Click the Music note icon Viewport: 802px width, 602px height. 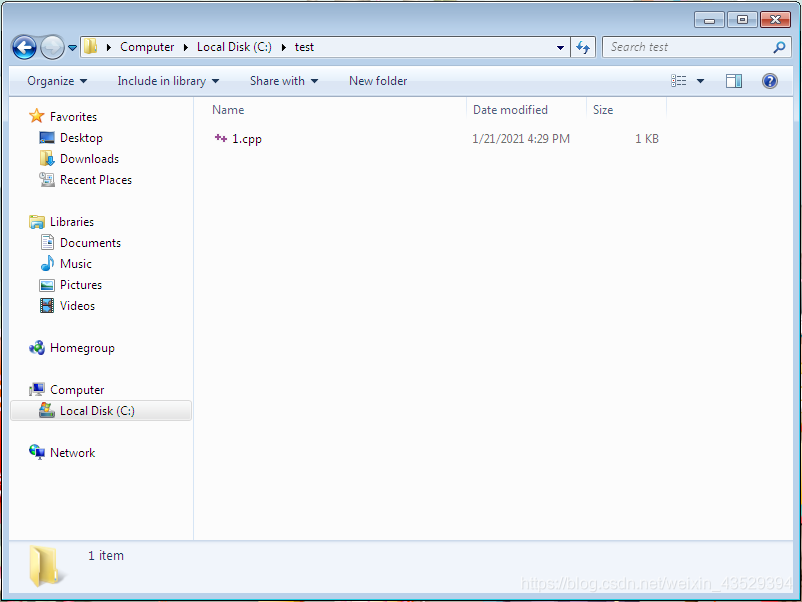pyautogui.click(x=47, y=263)
